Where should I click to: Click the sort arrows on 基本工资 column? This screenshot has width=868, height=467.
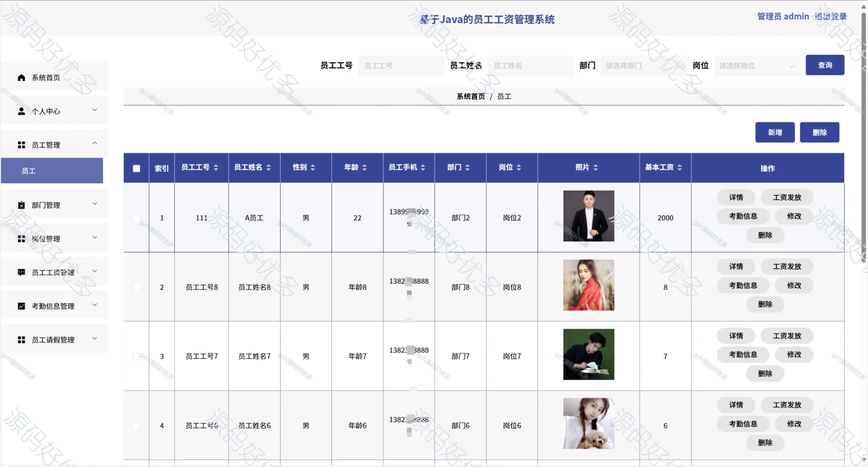680,167
